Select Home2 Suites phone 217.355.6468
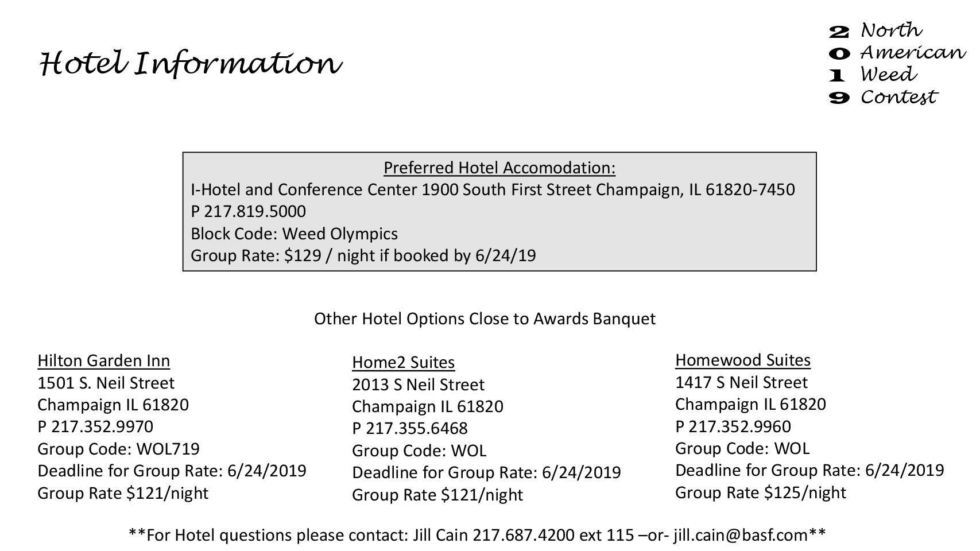The image size is (980, 551). [x=417, y=428]
